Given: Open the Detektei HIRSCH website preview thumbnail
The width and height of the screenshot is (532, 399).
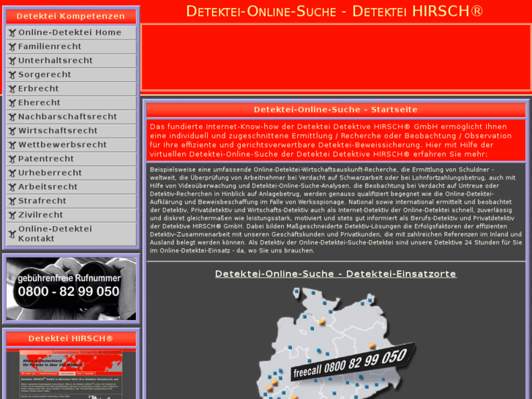Looking at the screenshot, I should coord(71,374).
